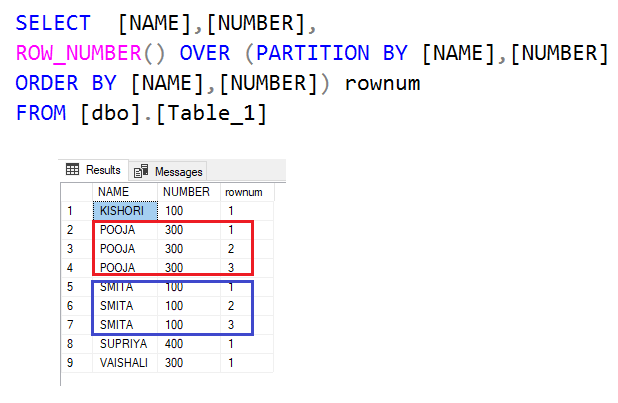Screen dimensions: 618x403
Task: Select the rownum column header
Action: point(247,192)
